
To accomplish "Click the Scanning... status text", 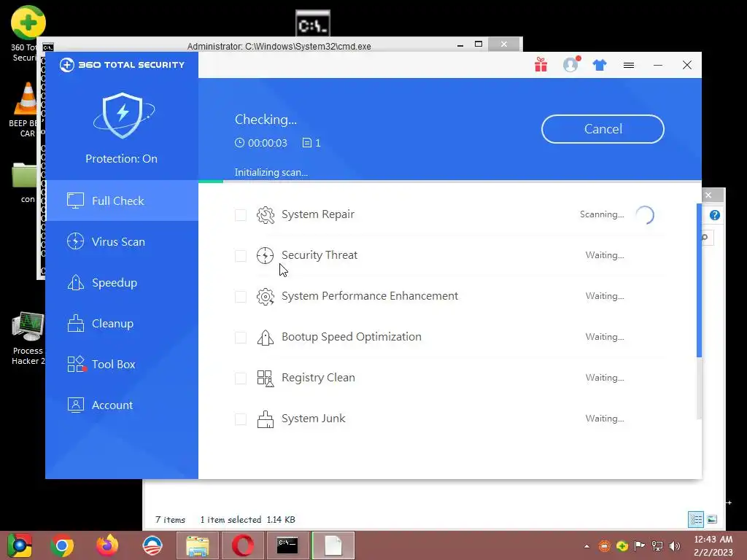I will pyautogui.click(x=602, y=214).
